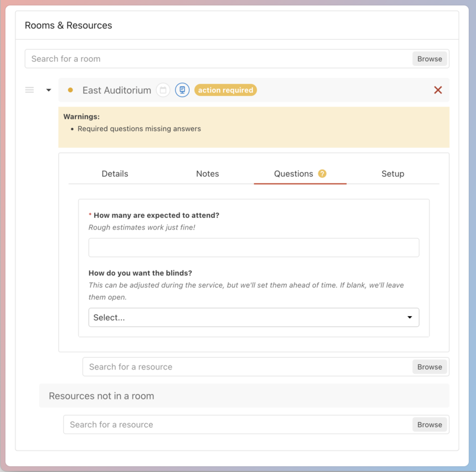Browse resources not in a room
Screen dimensions: 476x472
pyautogui.click(x=430, y=424)
